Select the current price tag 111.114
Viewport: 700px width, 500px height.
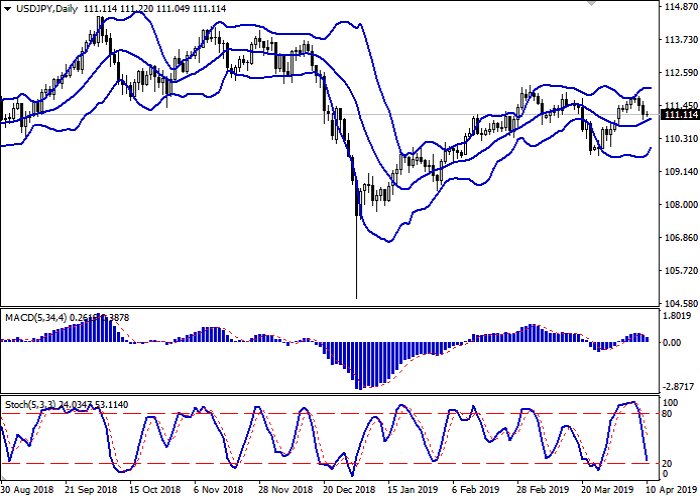(x=679, y=115)
